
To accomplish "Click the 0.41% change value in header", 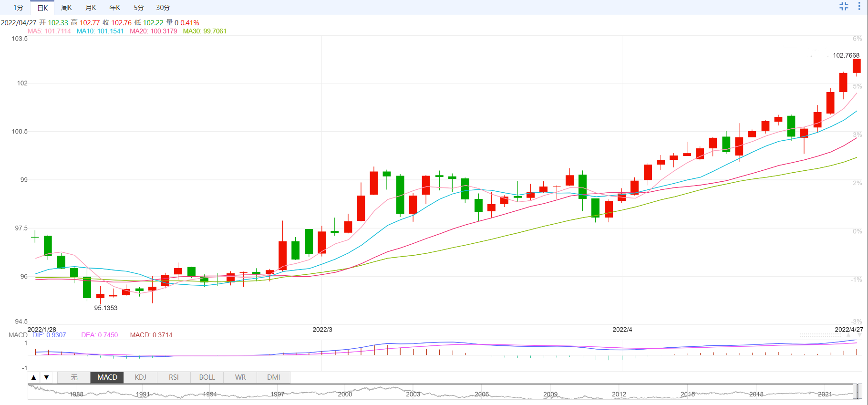I will (190, 22).
